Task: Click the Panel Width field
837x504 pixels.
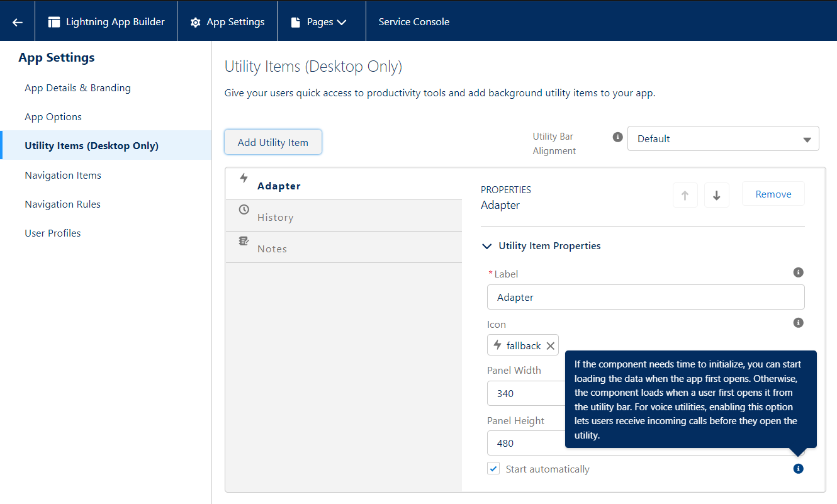Action: tap(526, 393)
